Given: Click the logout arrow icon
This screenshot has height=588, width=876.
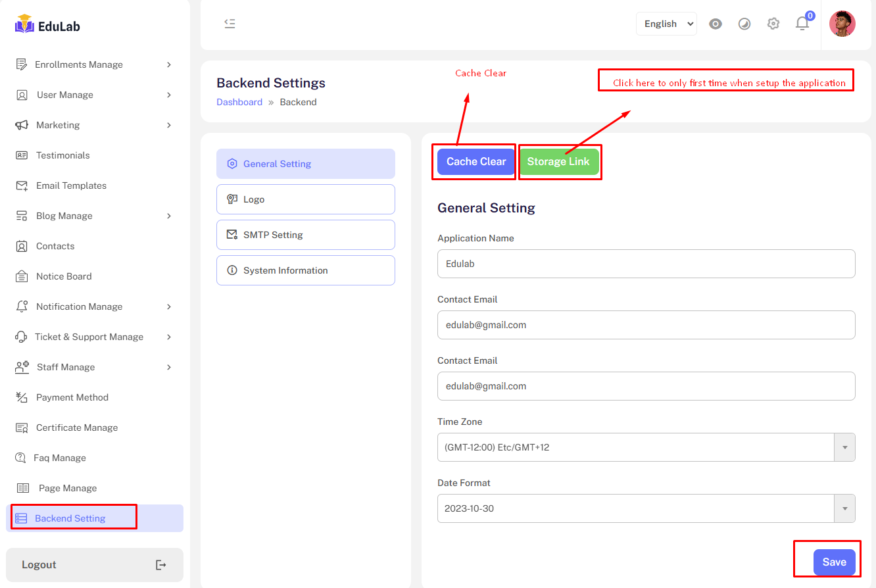Looking at the screenshot, I should tap(160, 565).
